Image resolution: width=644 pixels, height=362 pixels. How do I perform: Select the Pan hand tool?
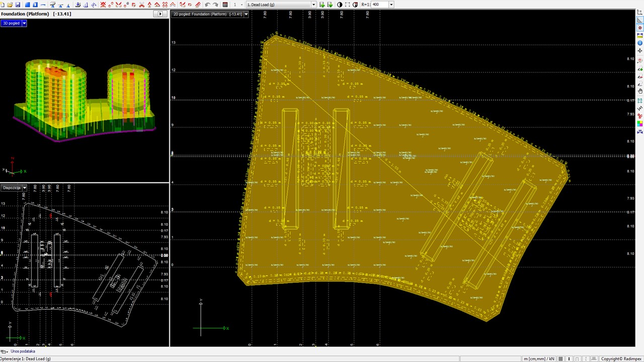[x=640, y=91]
